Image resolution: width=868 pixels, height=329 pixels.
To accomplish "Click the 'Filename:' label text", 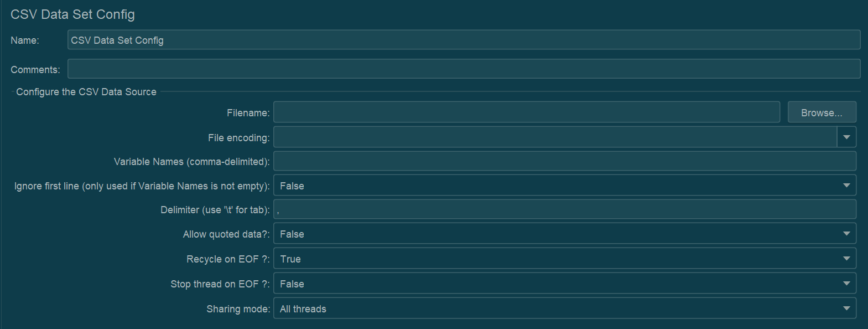I will [x=248, y=113].
